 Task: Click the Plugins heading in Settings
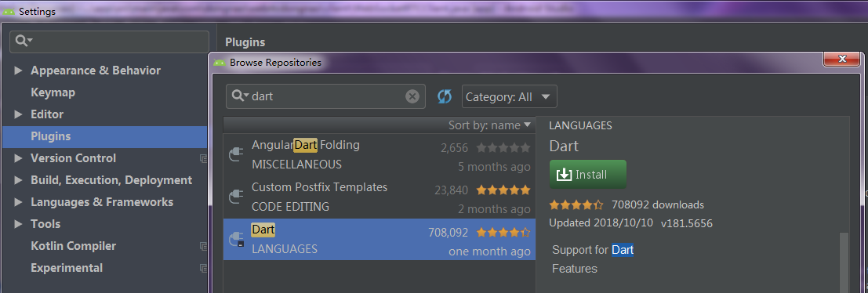coord(245,42)
